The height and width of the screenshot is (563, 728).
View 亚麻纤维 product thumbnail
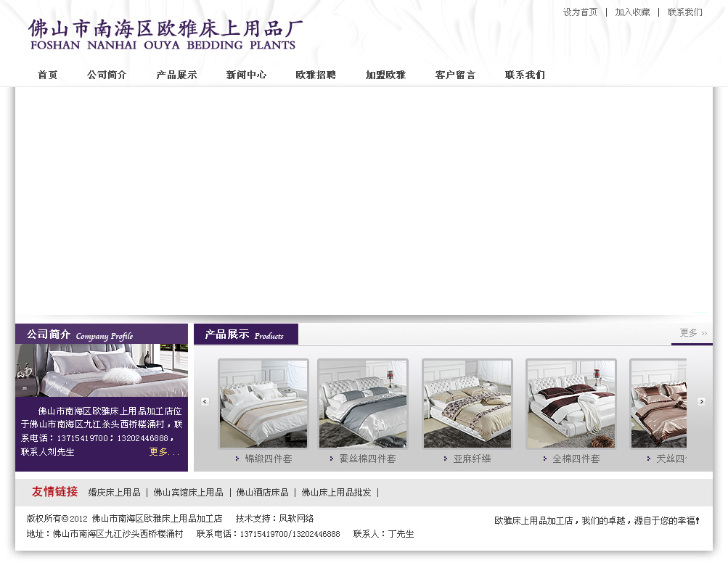click(467, 403)
